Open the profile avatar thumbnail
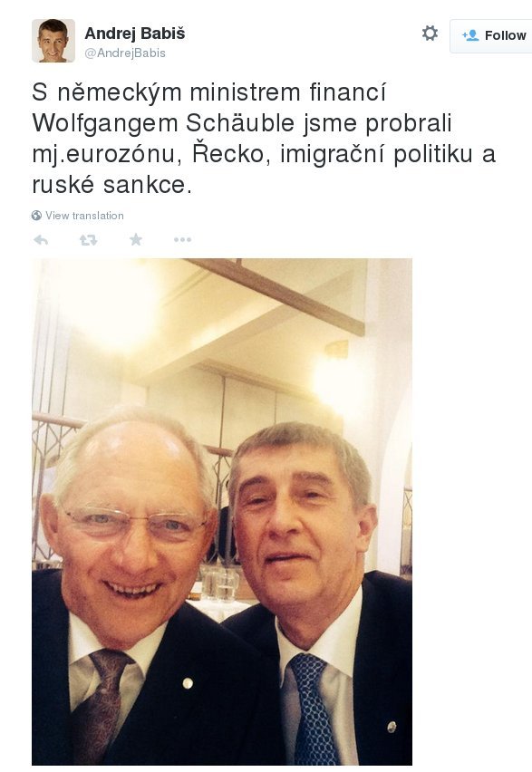This screenshot has height=772, width=532. [53, 41]
